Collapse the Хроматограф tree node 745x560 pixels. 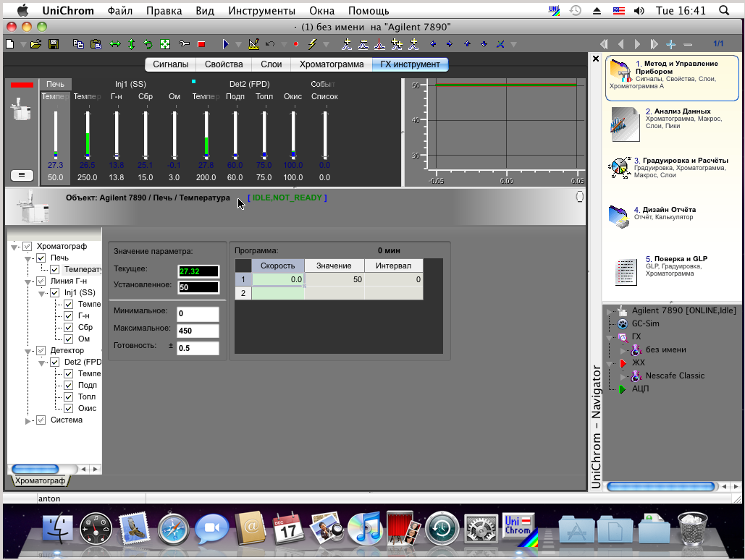pos(14,247)
